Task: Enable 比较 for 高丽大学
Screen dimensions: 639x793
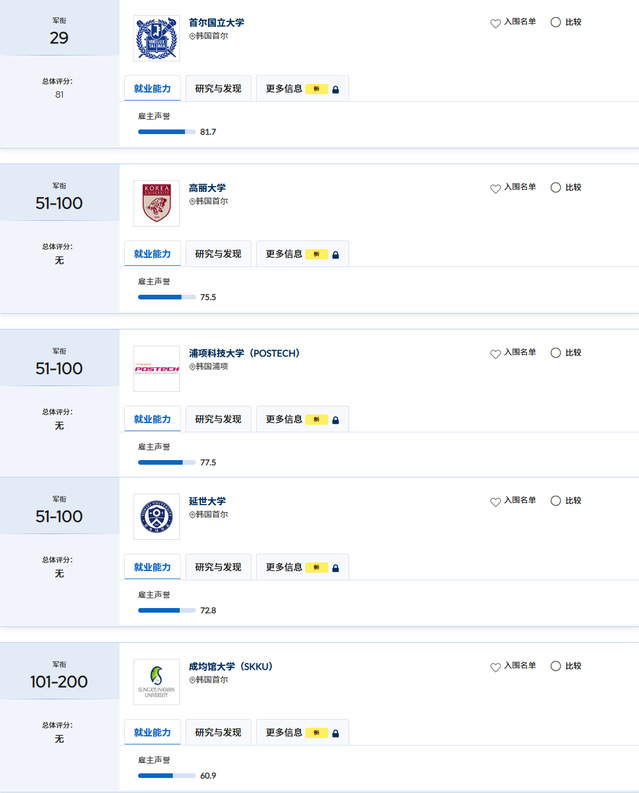Action: (x=556, y=187)
